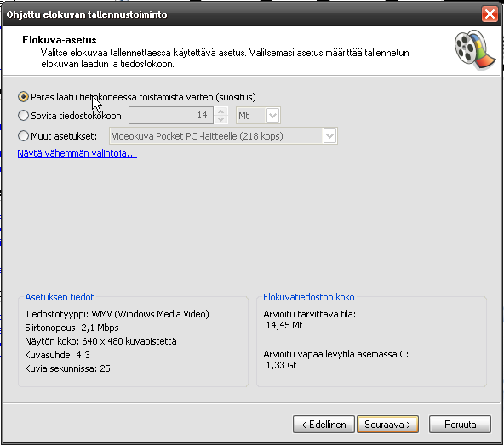Click the 'Asetuksen tiedot' group label
The height and width of the screenshot is (445, 504).
(x=60, y=297)
